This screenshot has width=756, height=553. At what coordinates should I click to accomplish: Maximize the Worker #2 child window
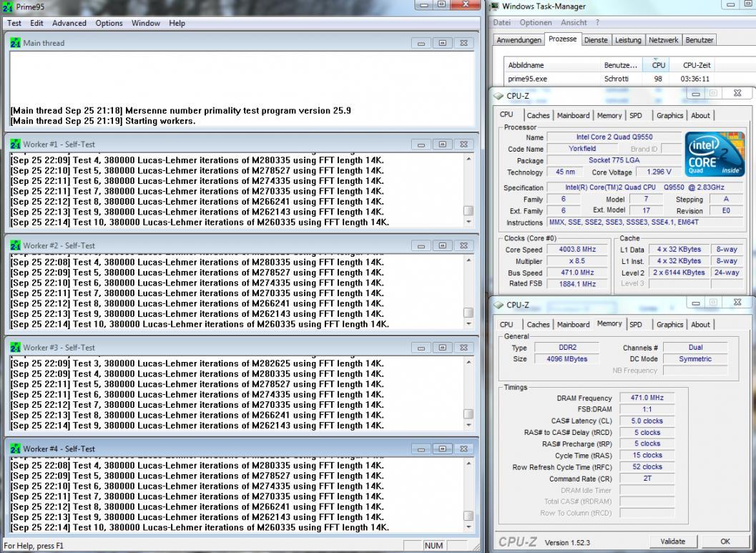[x=442, y=245]
